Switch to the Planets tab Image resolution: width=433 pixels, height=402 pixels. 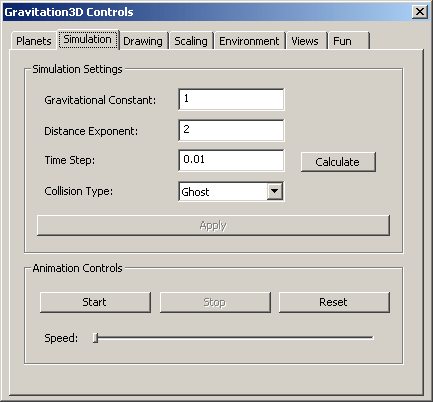(33, 41)
